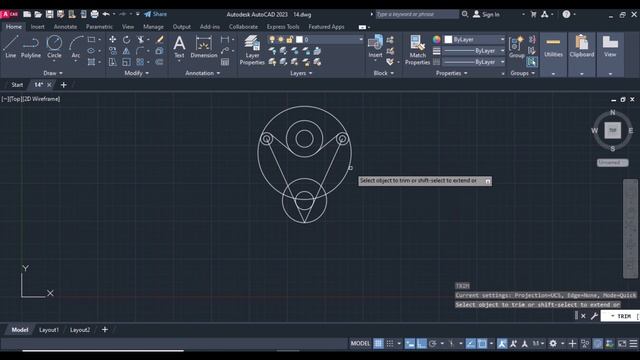
Task: Toggle dynamic input in status bar
Action: tap(410, 344)
